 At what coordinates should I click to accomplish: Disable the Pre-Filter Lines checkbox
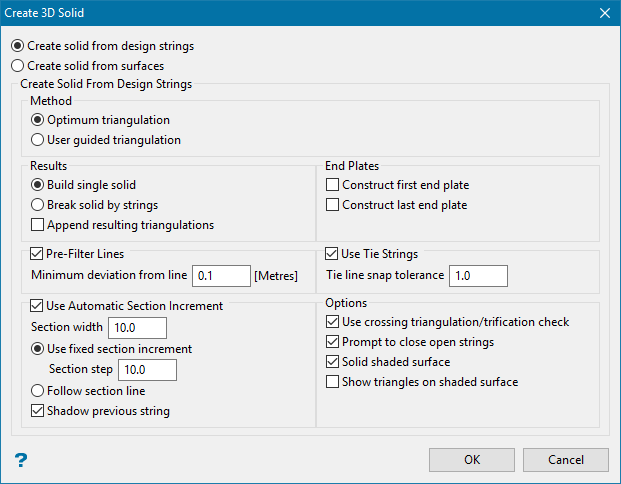coord(38,254)
